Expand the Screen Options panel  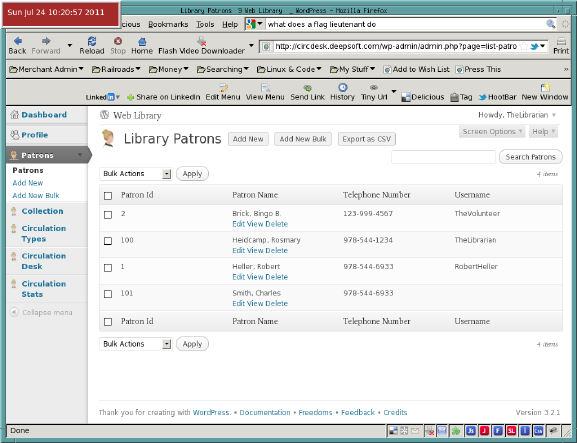click(x=492, y=131)
